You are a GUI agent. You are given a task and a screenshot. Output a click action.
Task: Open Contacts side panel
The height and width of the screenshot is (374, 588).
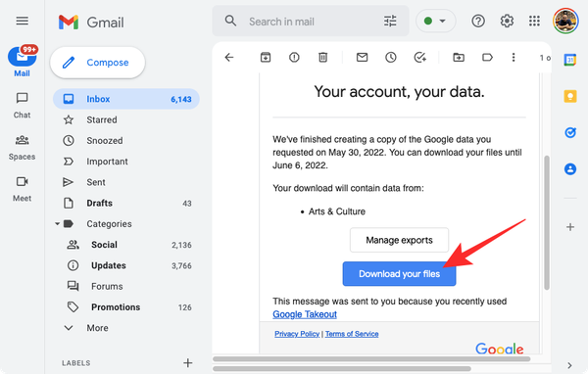(570, 168)
